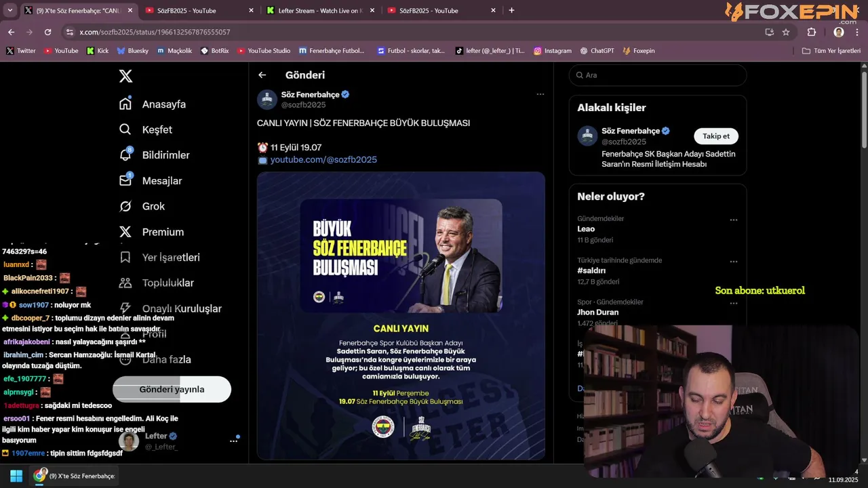Click the Yer İşaretleri bookmark icon

point(125,258)
